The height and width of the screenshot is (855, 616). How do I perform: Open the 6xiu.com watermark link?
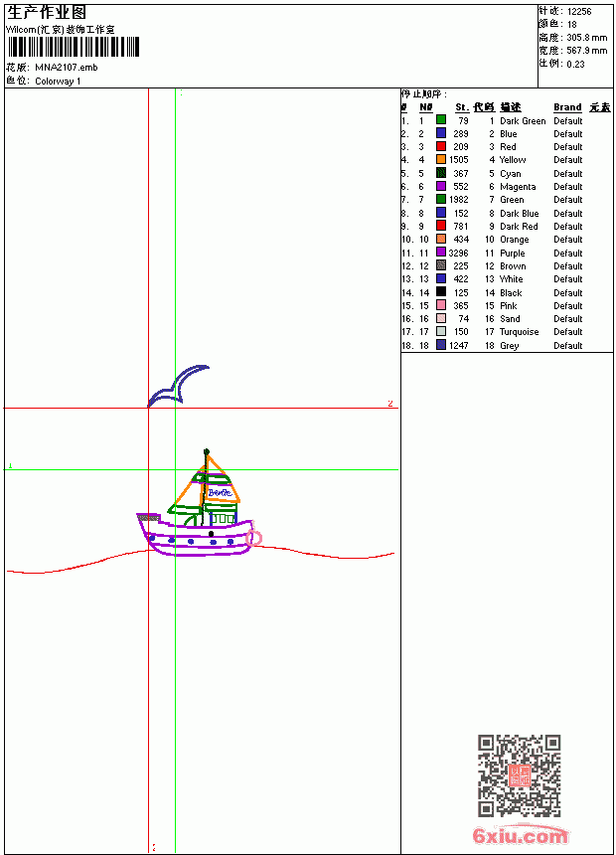click(x=520, y=836)
